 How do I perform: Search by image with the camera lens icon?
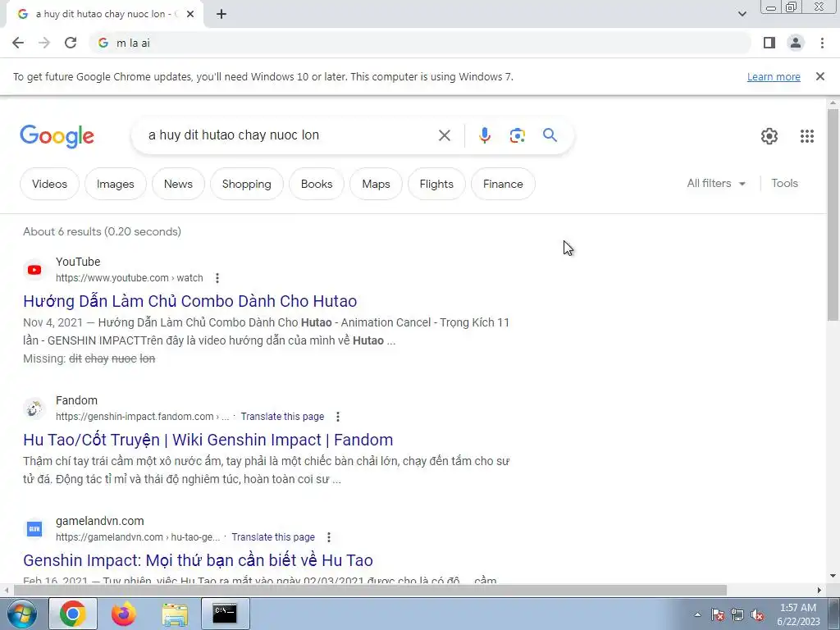pyautogui.click(x=517, y=135)
